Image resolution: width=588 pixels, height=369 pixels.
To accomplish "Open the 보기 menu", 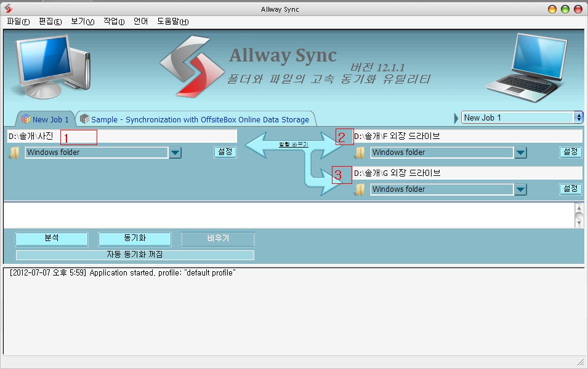I will click(83, 22).
